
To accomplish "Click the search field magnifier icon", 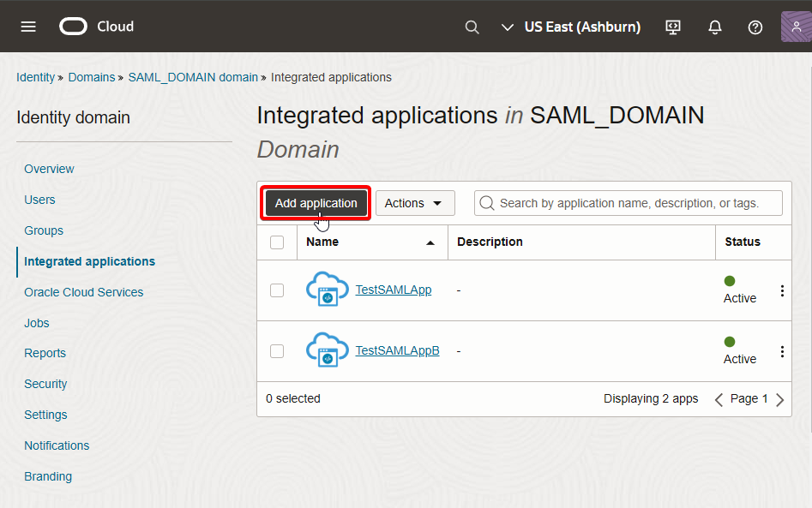I will point(487,203).
